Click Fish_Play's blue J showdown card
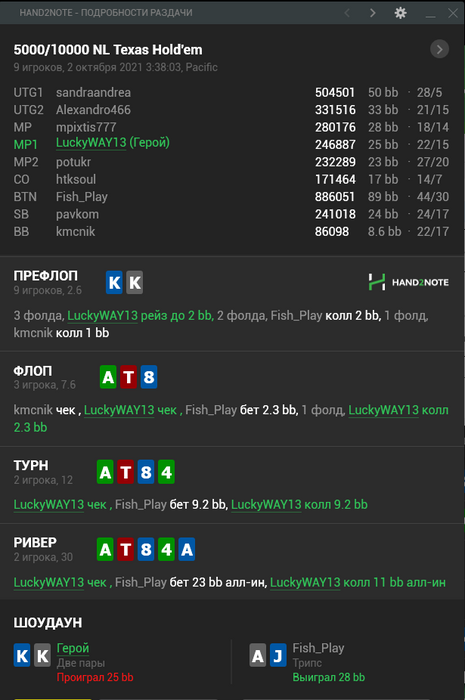 coord(278,656)
